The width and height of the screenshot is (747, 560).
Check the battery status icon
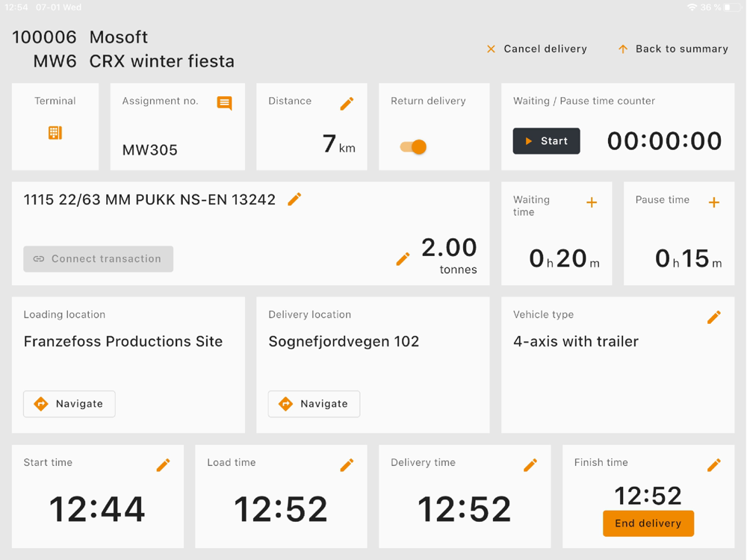(732, 7)
